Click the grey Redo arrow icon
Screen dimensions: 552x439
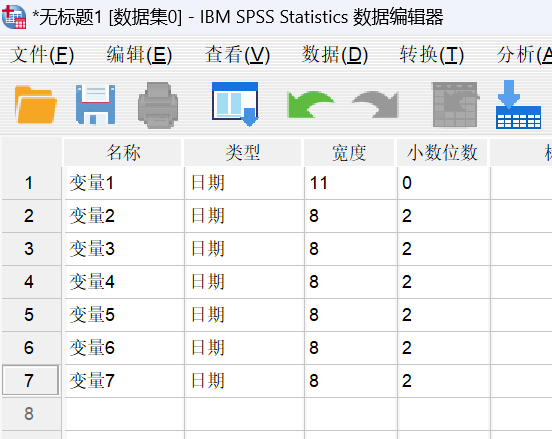click(376, 105)
